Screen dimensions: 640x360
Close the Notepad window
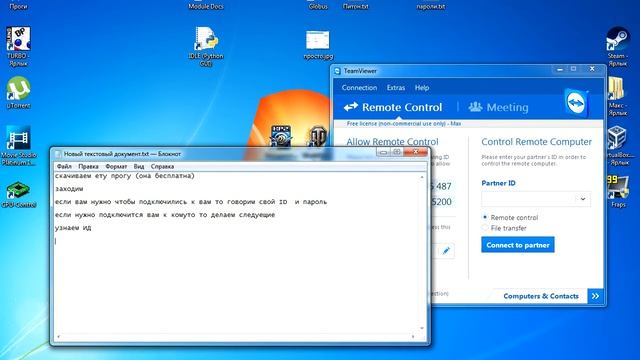[x=416, y=152]
